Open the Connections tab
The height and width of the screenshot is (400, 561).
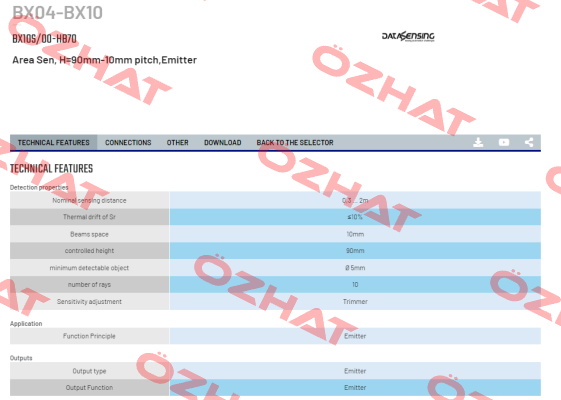point(128,142)
